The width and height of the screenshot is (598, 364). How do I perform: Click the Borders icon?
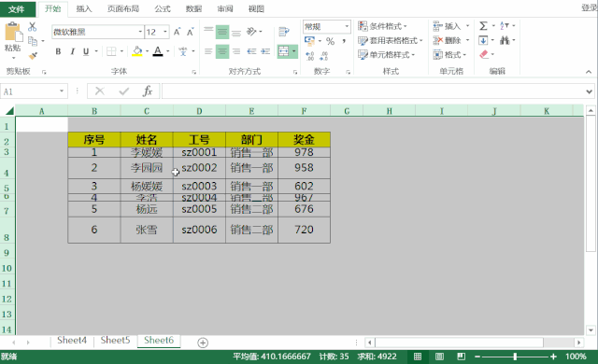click(111, 51)
